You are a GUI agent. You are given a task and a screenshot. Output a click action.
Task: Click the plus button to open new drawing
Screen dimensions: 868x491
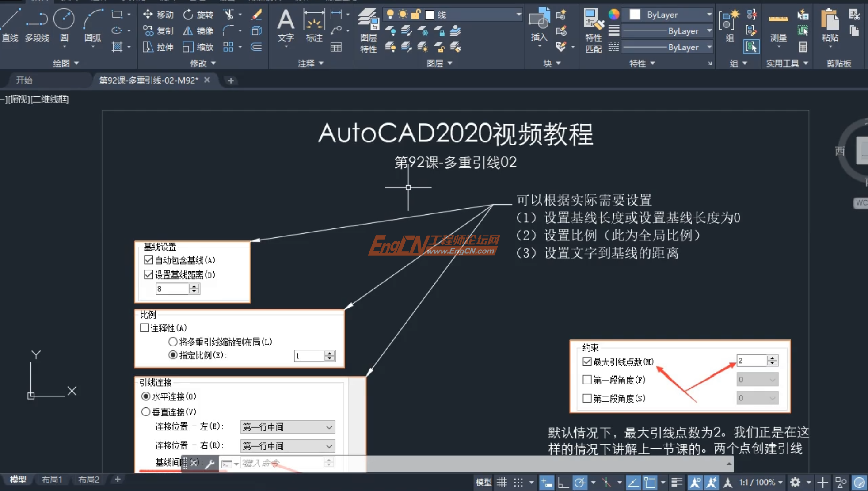(x=230, y=80)
